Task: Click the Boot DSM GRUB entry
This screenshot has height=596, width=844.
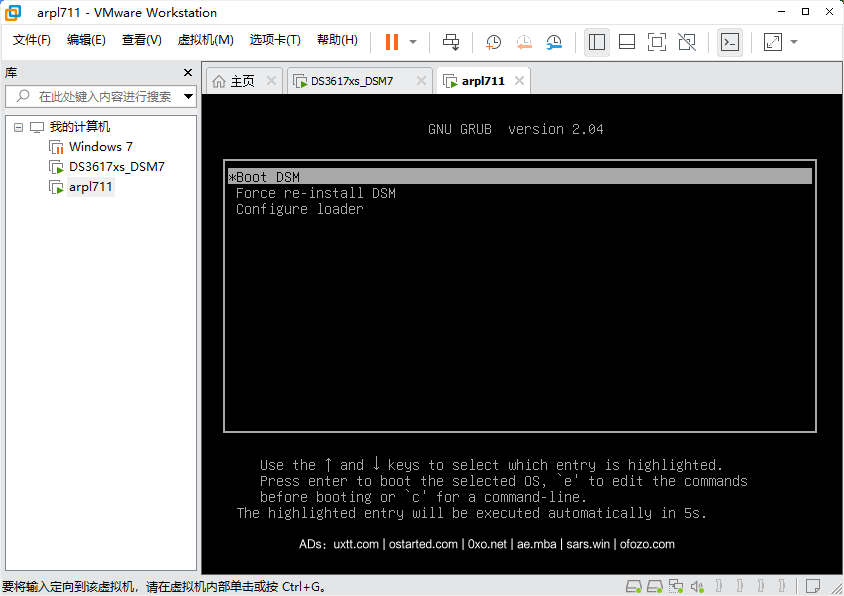Action: tap(519, 177)
